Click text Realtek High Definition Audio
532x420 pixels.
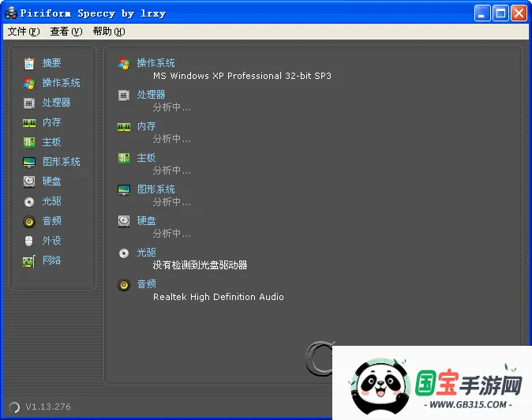click(218, 297)
